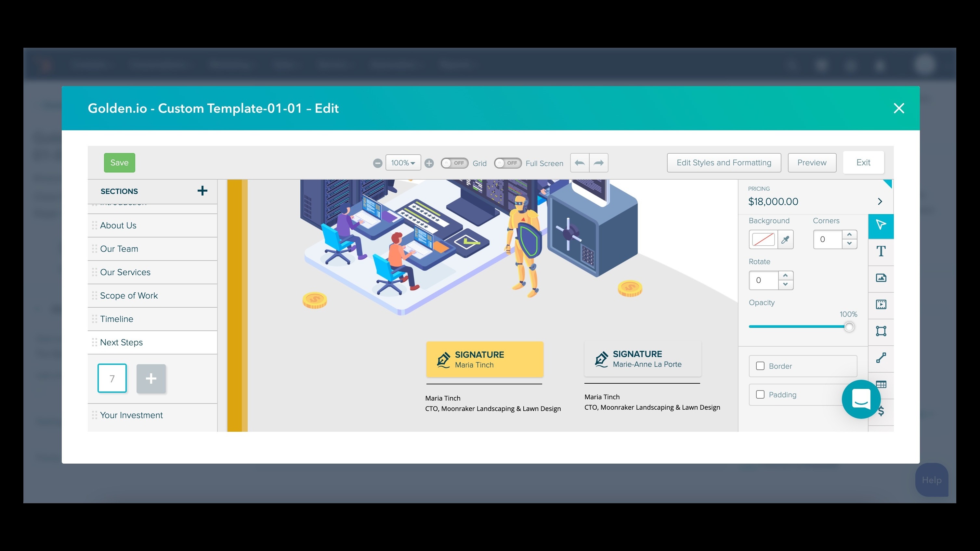This screenshot has height=551, width=980.
Task: Toggle the Grid switch
Action: 454,163
